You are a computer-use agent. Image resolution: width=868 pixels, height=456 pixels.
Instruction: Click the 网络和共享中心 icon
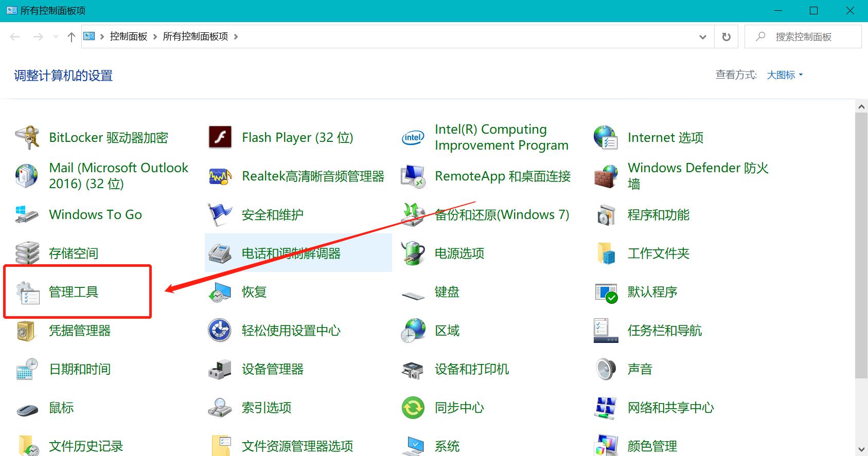point(606,408)
